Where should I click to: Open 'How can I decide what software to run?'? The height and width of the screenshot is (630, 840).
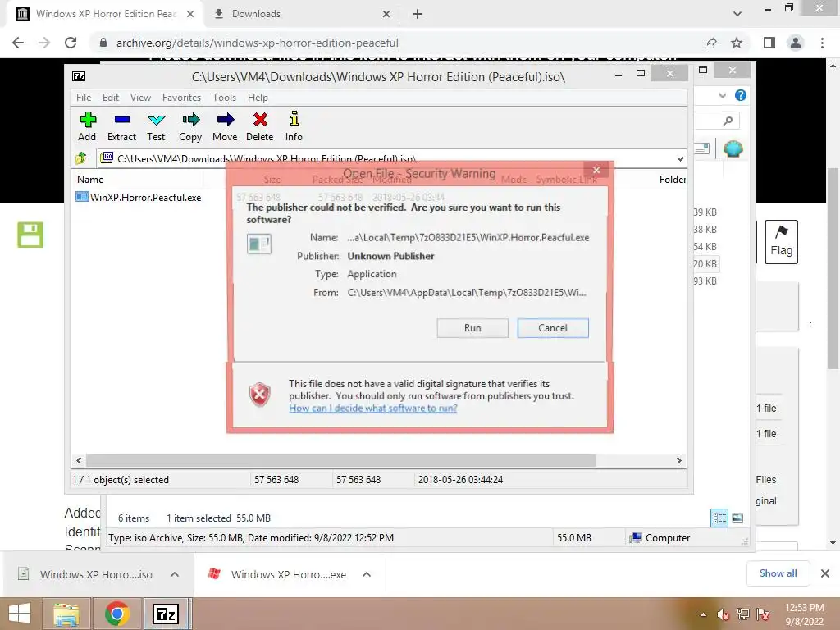coord(373,409)
